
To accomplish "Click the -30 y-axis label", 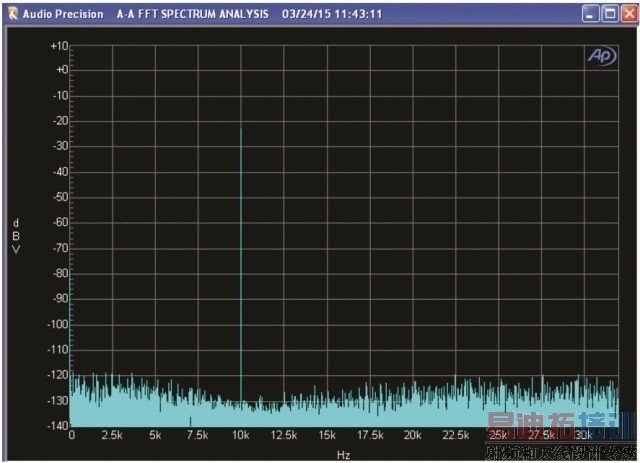I will [60, 146].
